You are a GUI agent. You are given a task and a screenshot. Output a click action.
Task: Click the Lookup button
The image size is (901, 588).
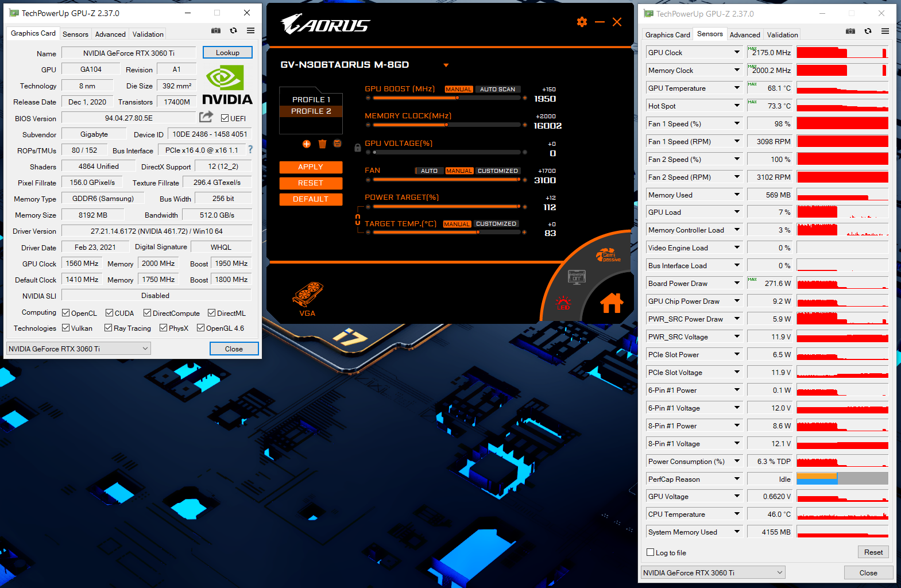(227, 53)
